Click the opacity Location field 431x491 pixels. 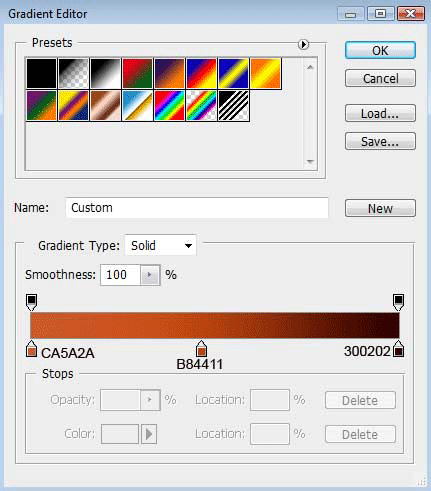tap(270, 400)
